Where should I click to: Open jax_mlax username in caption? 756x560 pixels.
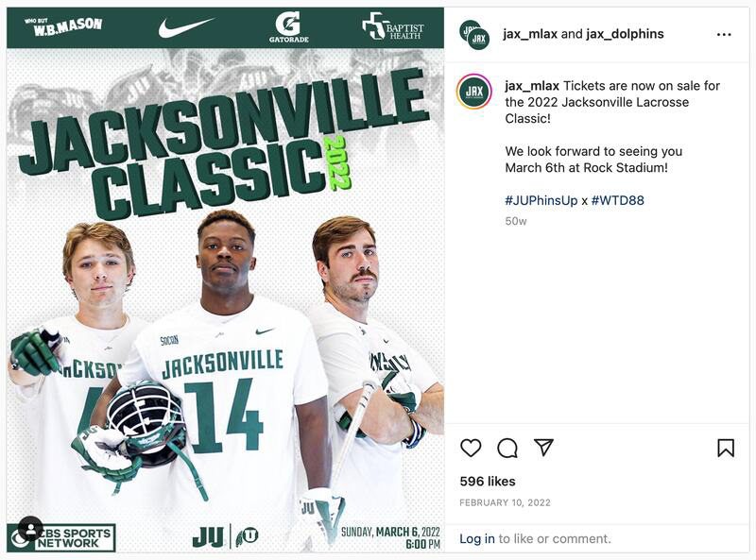pyautogui.click(x=532, y=86)
